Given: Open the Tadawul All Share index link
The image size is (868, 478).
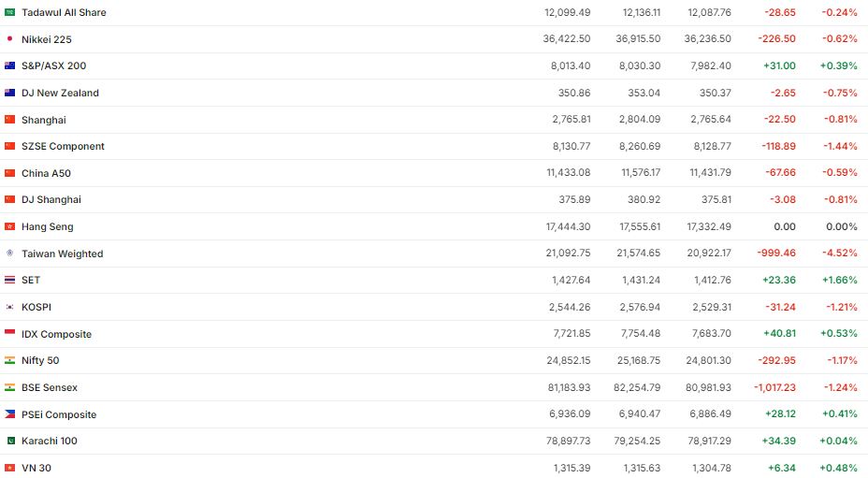Looking at the screenshot, I should pyautogui.click(x=64, y=12).
